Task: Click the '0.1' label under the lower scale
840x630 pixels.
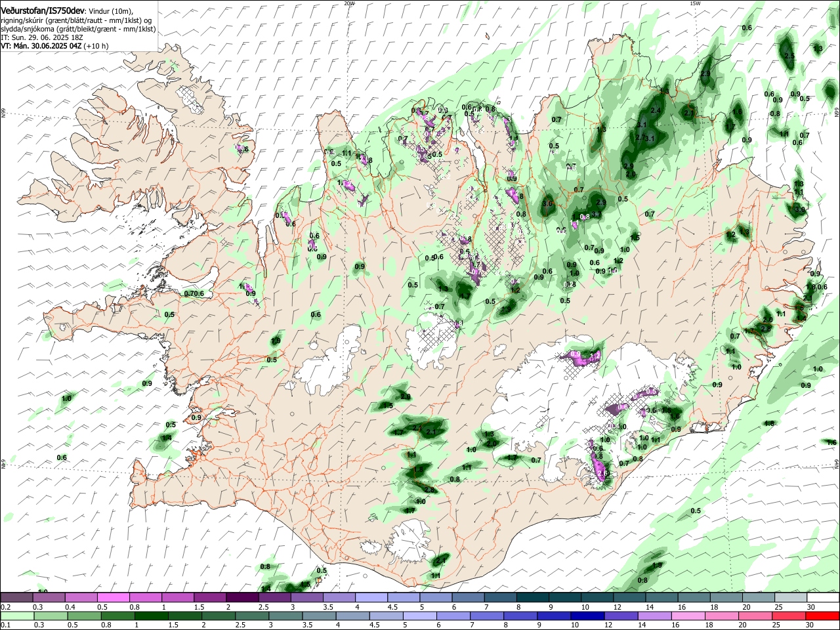Action: 5,625
